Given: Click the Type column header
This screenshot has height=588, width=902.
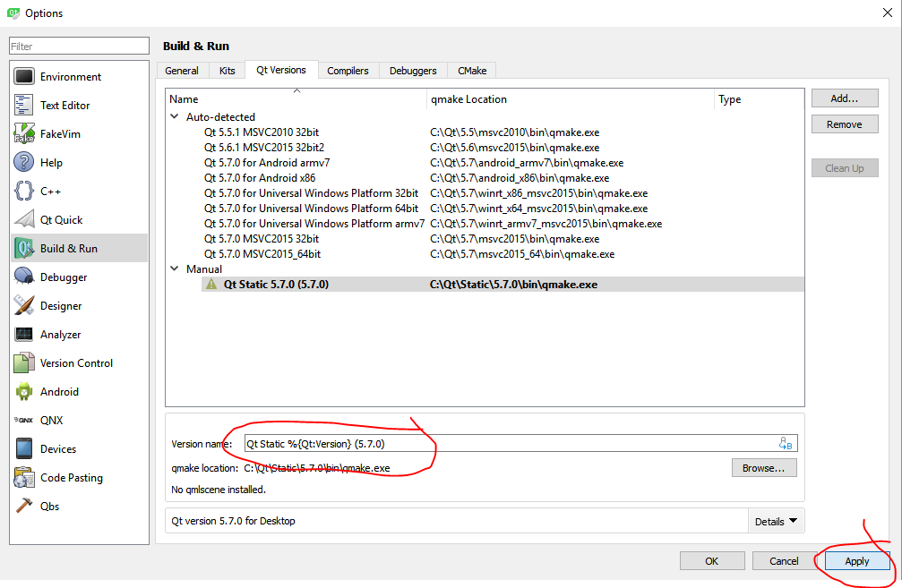Looking at the screenshot, I should [759, 98].
